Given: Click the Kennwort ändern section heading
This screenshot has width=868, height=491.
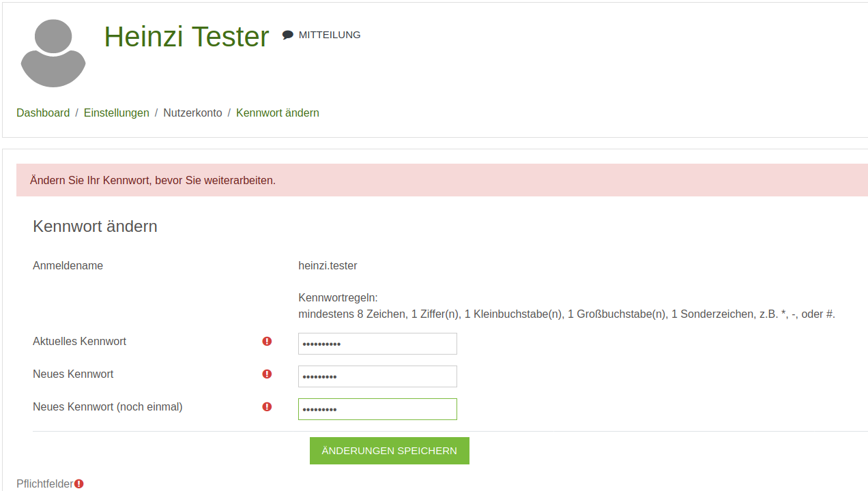Looking at the screenshot, I should [95, 226].
